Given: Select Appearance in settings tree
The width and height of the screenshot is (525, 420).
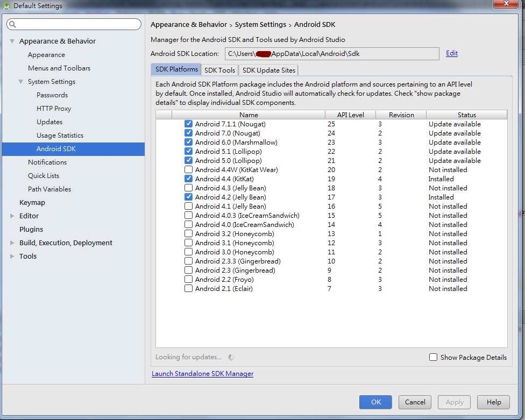Looking at the screenshot, I should point(47,54).
